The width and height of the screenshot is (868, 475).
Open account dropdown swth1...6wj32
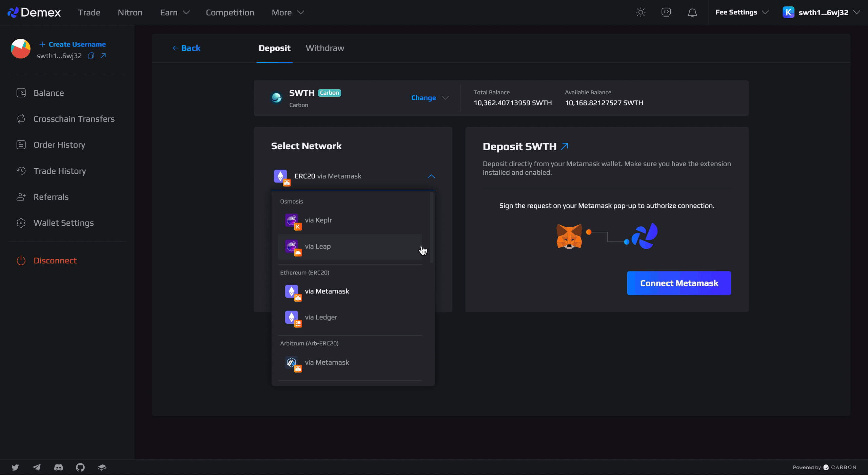pos(822,13)
